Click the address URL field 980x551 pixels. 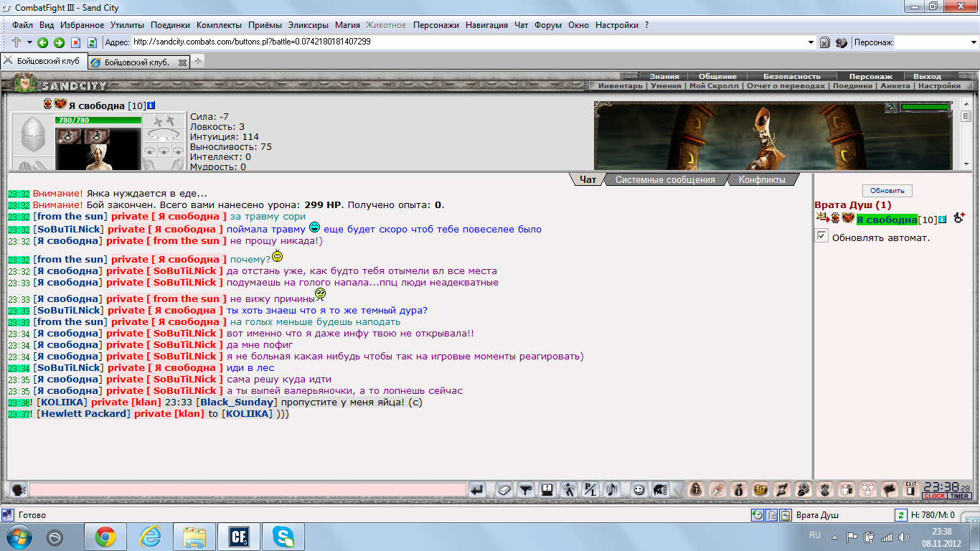[x=469, y=42]
